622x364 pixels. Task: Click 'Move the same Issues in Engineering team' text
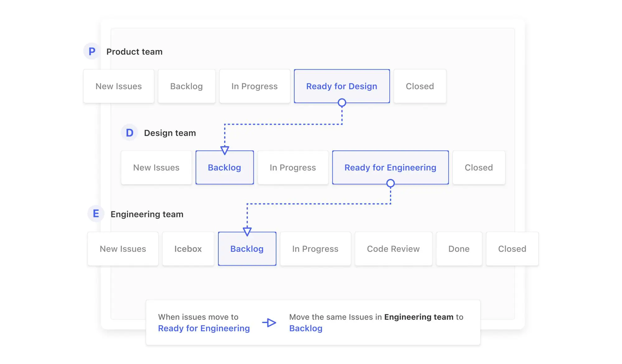(x=371, y=317)
